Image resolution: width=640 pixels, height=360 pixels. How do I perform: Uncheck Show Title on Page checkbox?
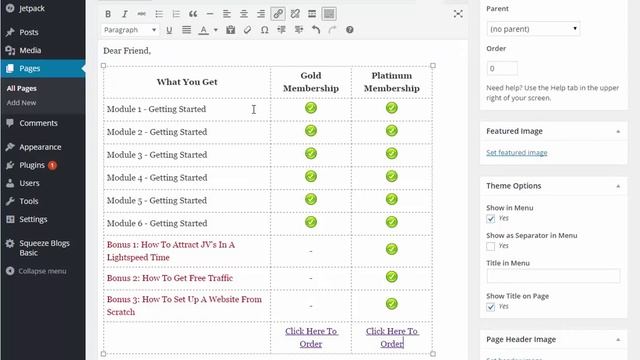491,307
